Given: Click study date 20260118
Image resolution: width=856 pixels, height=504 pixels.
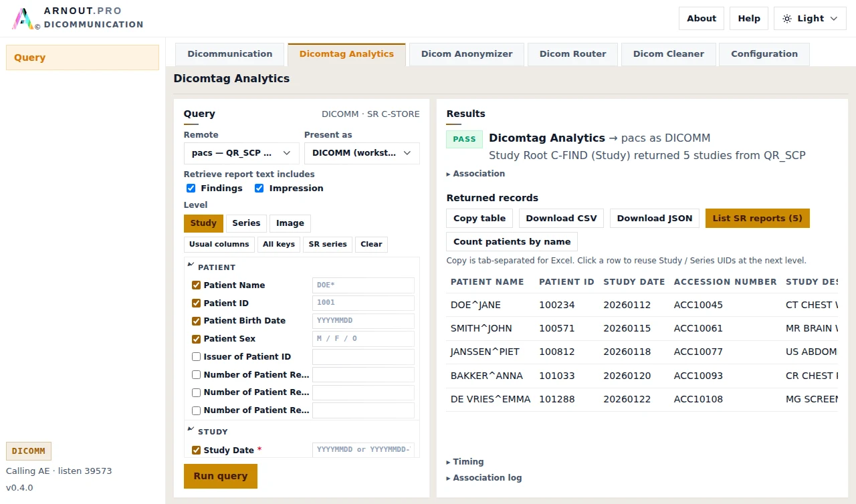Looking at the screenshot, I should coord(627,352).
